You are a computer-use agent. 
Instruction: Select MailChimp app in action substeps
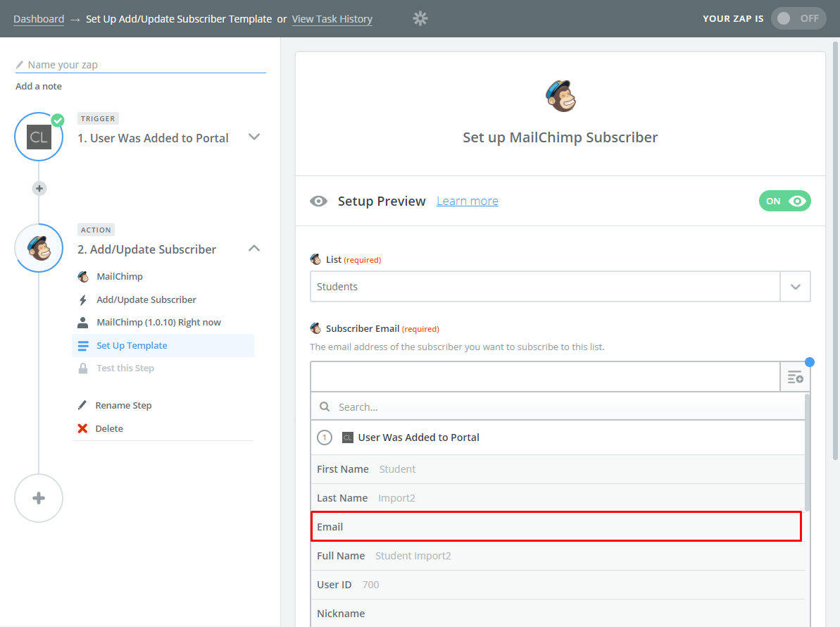[120, 277]
